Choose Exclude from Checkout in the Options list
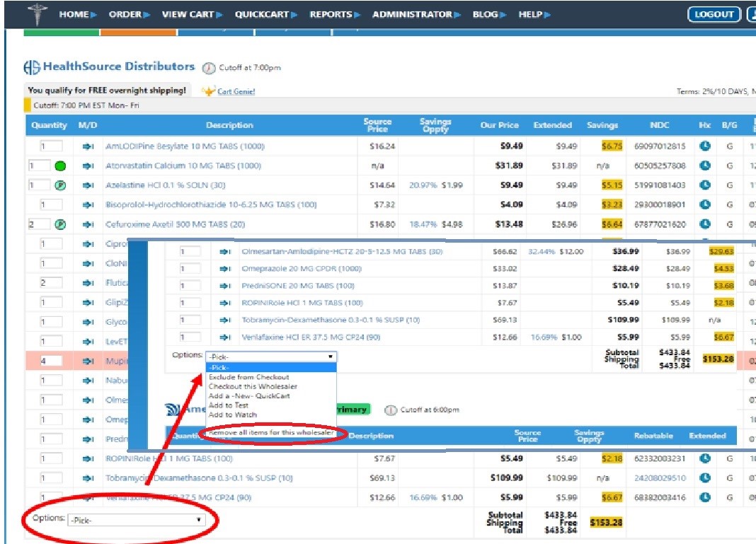Screen dimensions: 756x544 (x=248, y=377)
